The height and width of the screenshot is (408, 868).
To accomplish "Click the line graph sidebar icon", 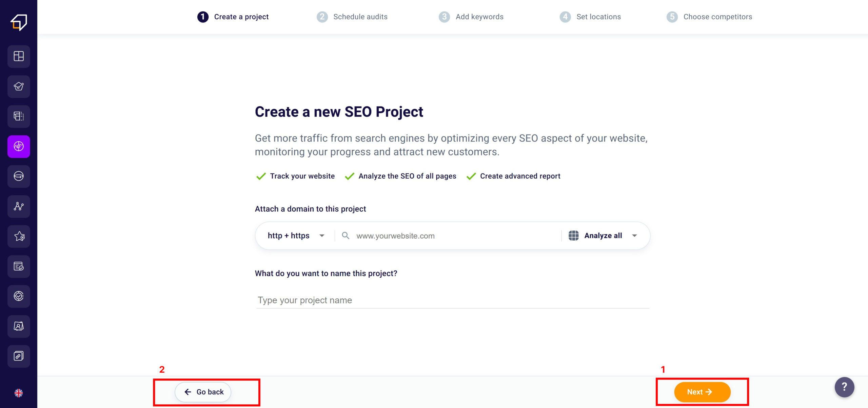I will (19, 206).
